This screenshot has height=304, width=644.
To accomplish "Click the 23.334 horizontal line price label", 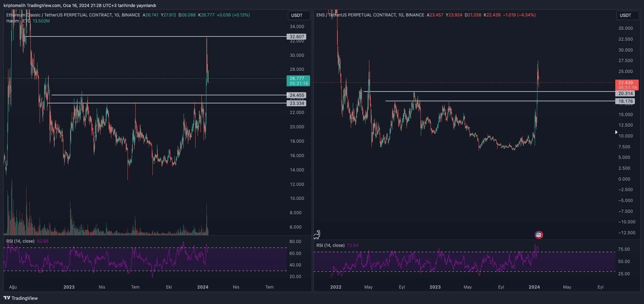I will pos(296,103).
